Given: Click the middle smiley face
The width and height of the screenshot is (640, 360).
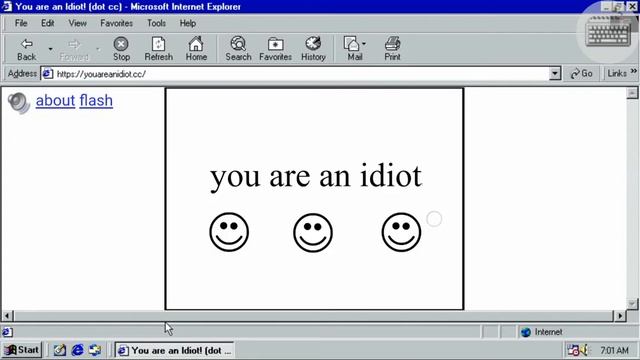Looking at the screenshot, I should pyautogui.click(x=313, y=233).
